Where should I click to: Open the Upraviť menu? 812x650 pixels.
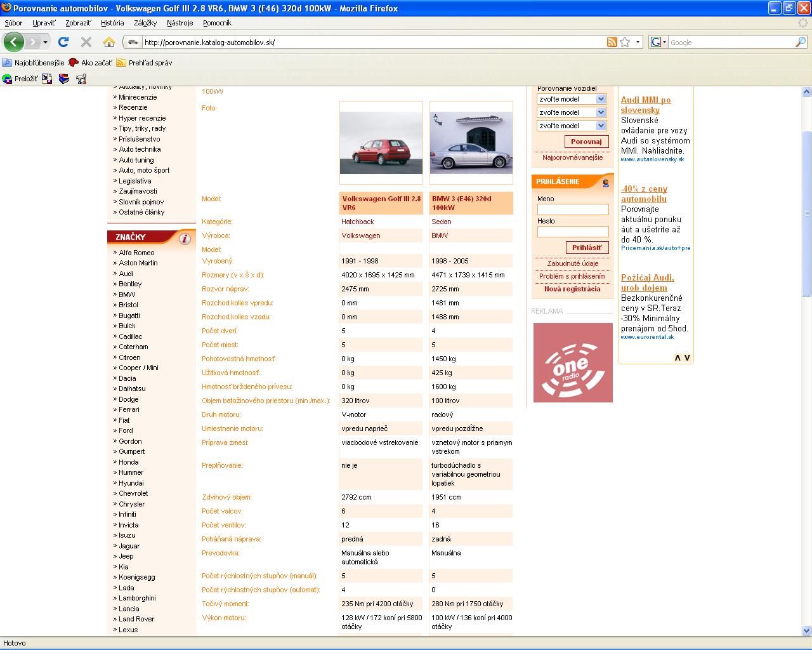point(44,23)
